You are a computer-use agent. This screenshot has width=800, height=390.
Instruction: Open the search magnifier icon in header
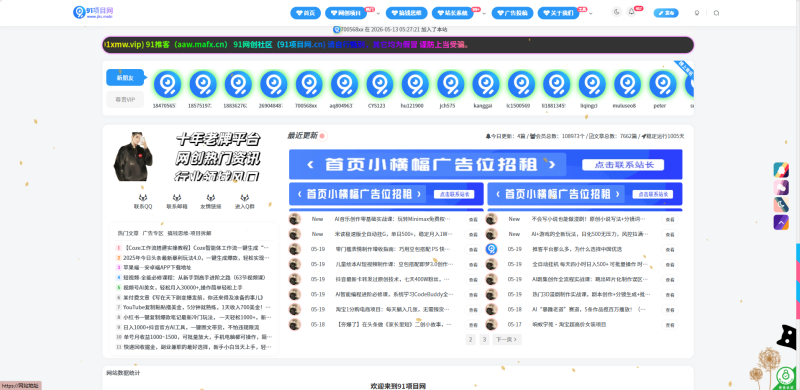click(716, 13)
